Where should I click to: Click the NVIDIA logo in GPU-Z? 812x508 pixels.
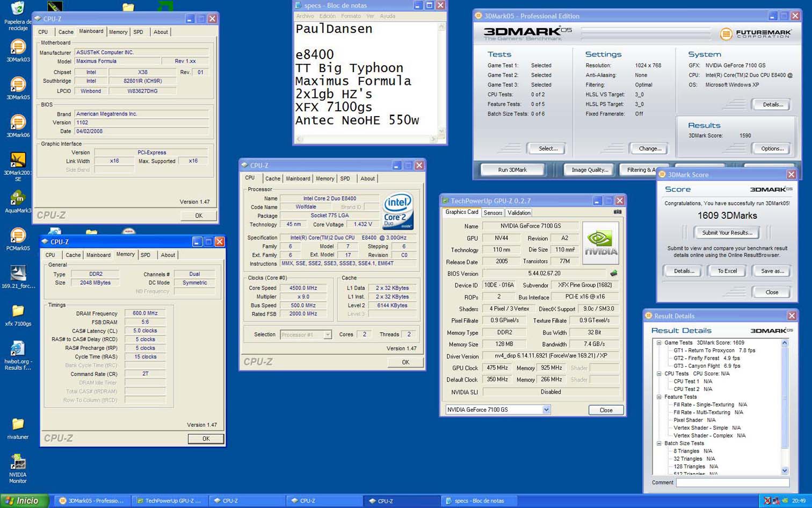600,242
